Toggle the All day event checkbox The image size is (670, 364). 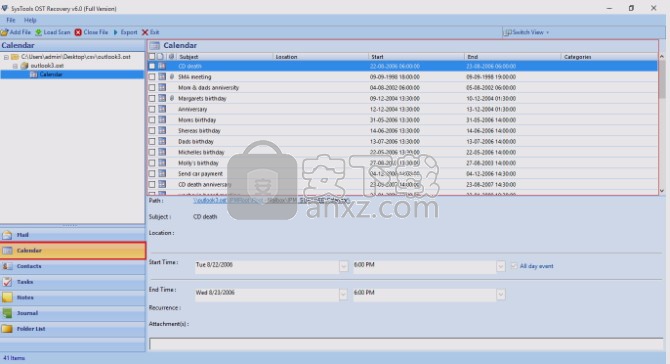(x=514, y=266)
